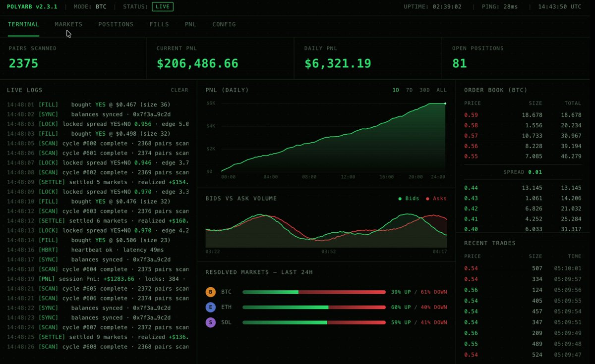Select the 1D chart range
Image resolution: width=595 pixels, height=364 pixels.
tap(396, 90)
